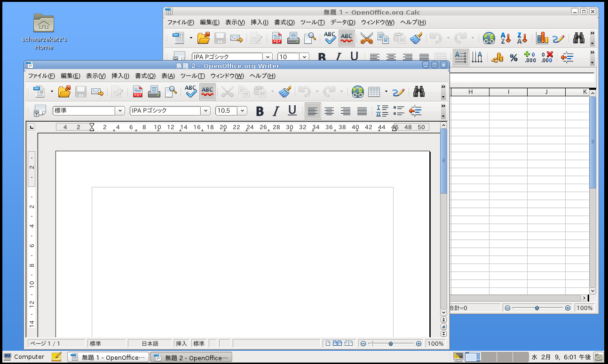
Task: Click Percent format icon in Calc
Action: tap(513, 57)
